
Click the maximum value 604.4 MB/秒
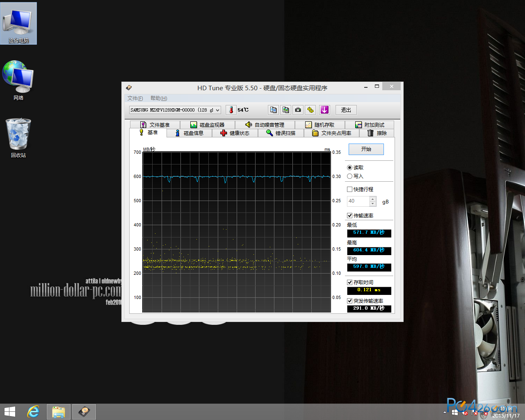[x=369, y=251]
